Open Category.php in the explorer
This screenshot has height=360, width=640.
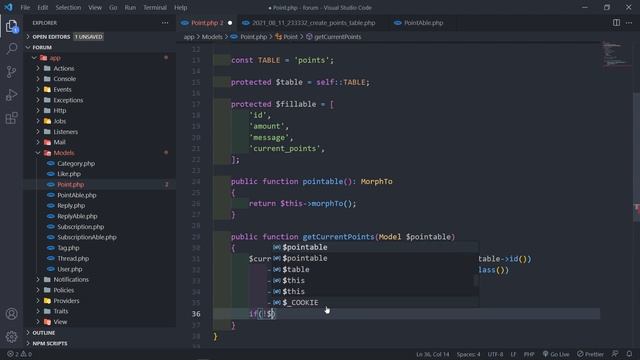pos(100,163)
